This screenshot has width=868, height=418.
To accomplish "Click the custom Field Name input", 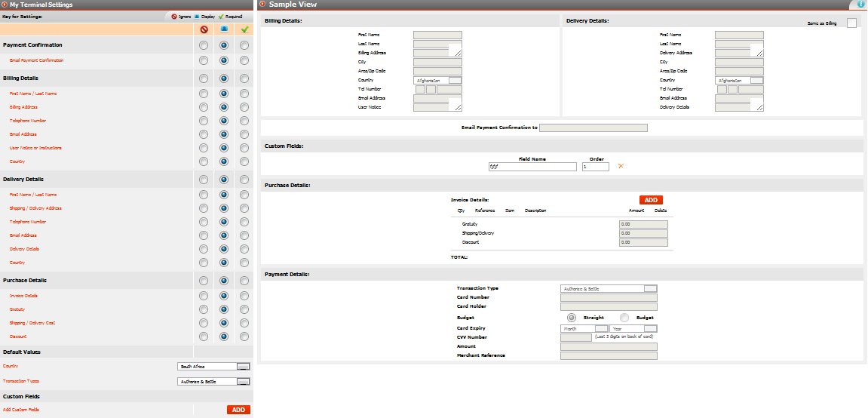I will pos(532,167).
